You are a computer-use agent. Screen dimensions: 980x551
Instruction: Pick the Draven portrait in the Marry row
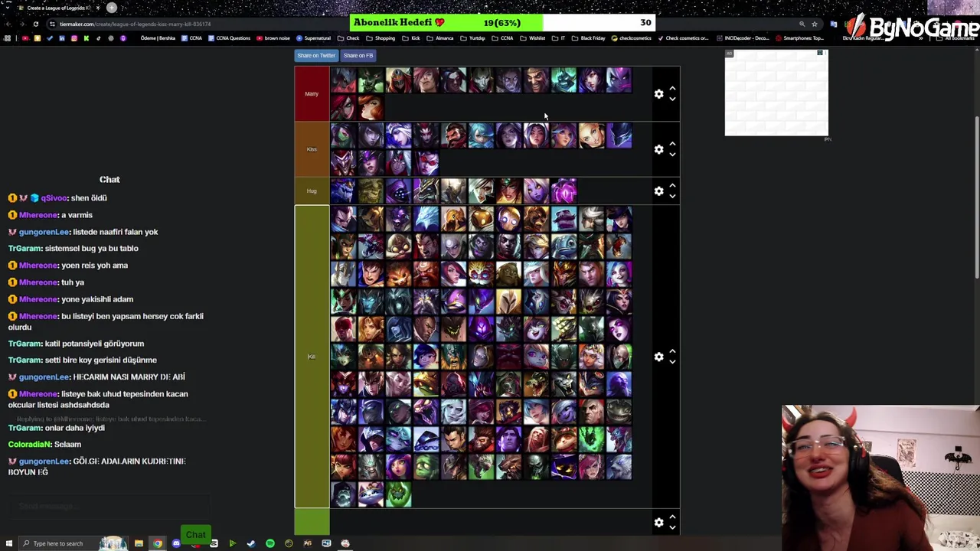click(x=536, y=80)
